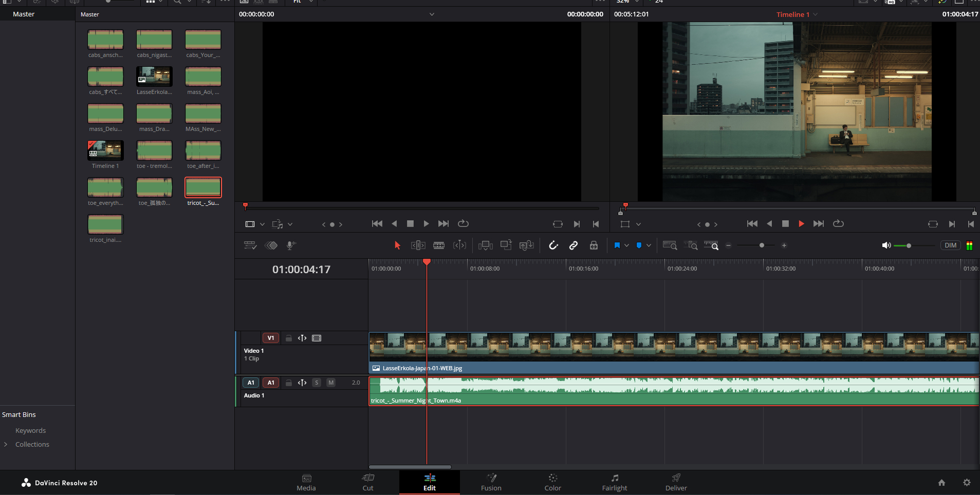Solo the Audio 1 track
The width and height of the screenshot is (980, 495).
317,383
